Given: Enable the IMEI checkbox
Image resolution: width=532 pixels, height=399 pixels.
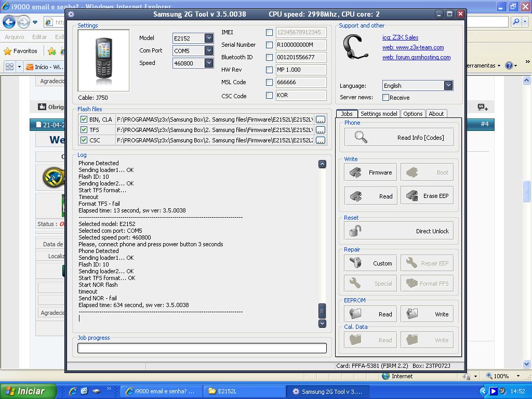Looking at the screenshot, I should pyautogui.click(x=270, y=33).
